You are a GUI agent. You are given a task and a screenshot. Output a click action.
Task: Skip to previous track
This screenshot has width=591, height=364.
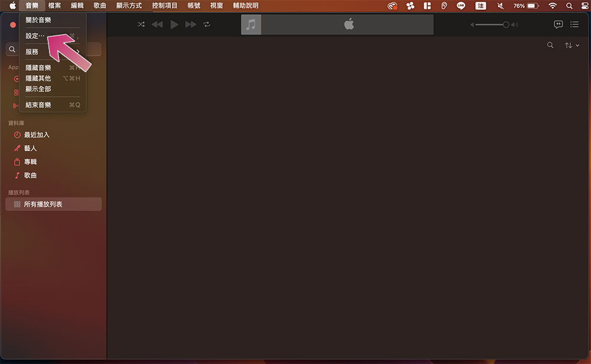tap(157, 24)
